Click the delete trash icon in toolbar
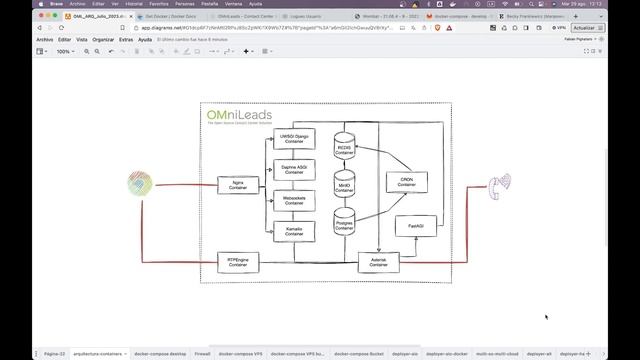The width and height of the screenshot is (640, 360). click(x=137, y=51)
